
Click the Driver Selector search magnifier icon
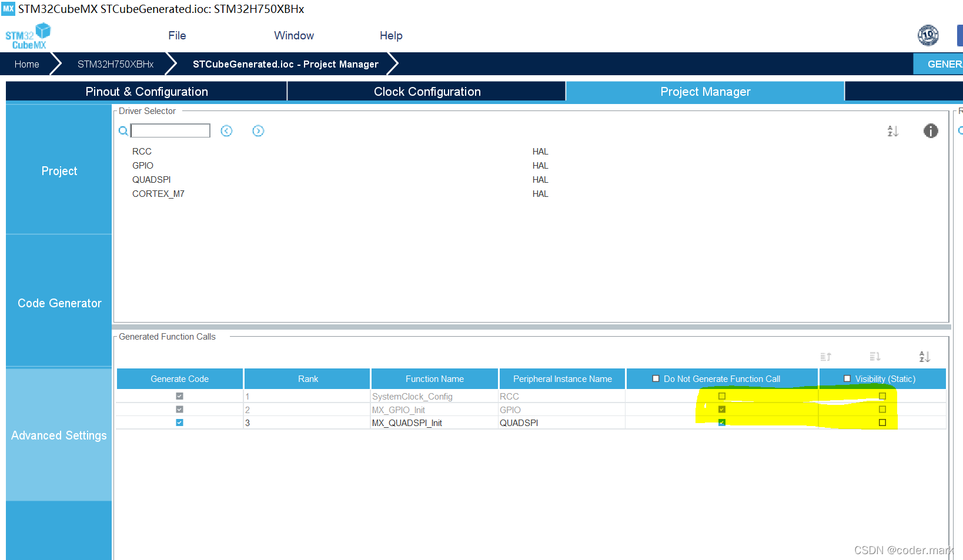tap(123, 130)
